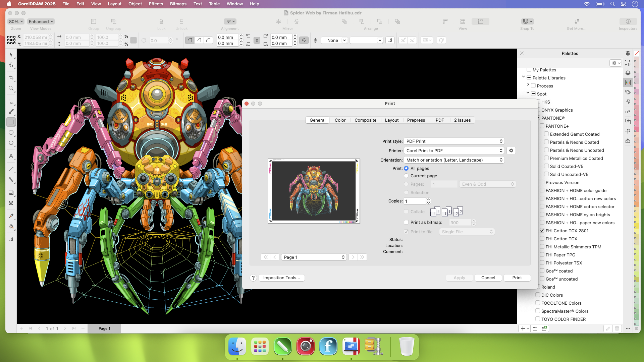Select the Ellipse tool
Image resolution: width=644 pixels, height=362 pixels.
tap(11, 132)
